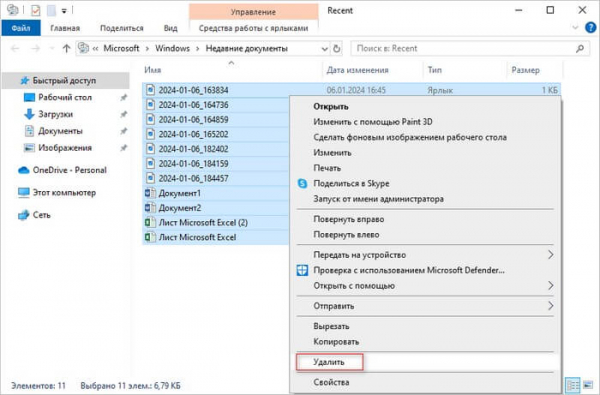Expand the Отправить submenu arrow
600x395 pixels.
(550, 306)
